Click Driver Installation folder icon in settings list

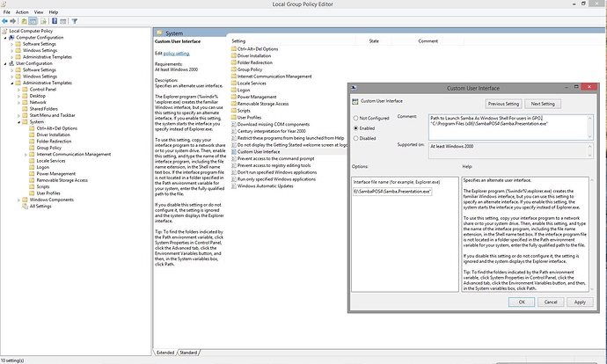(234, 55)
